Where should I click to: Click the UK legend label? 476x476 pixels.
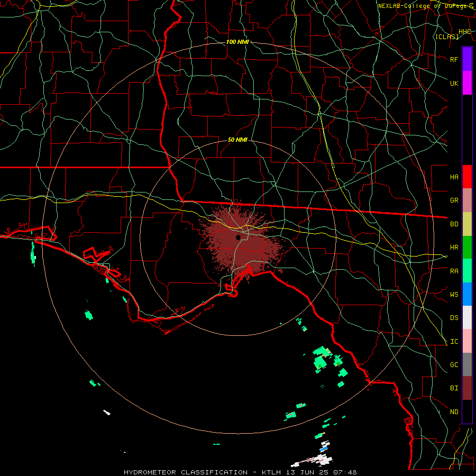coord(454,83)
